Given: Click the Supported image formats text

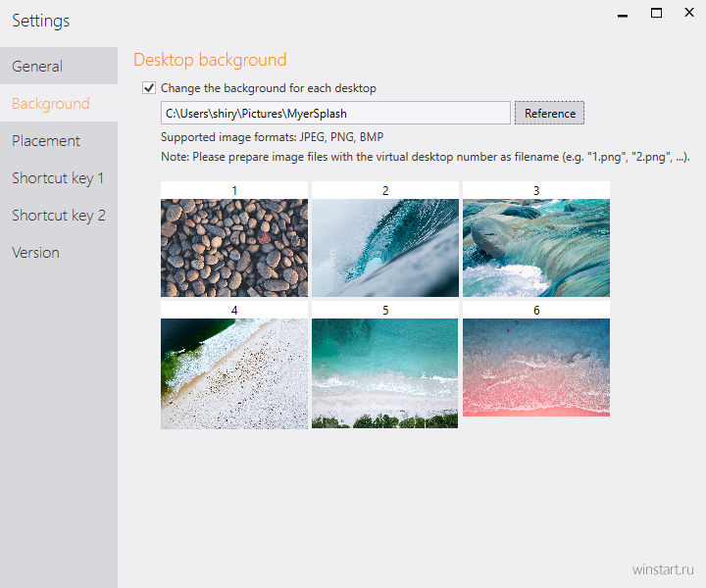Looking at the screenshot, I should click(272, 137).
